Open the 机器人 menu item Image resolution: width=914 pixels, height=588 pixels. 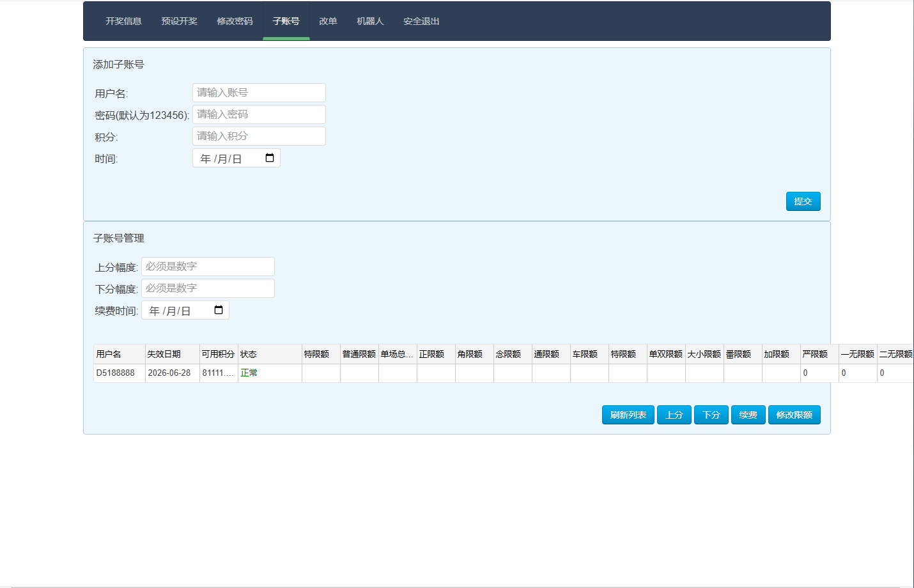pyautogui.click(x=370, y=21)
